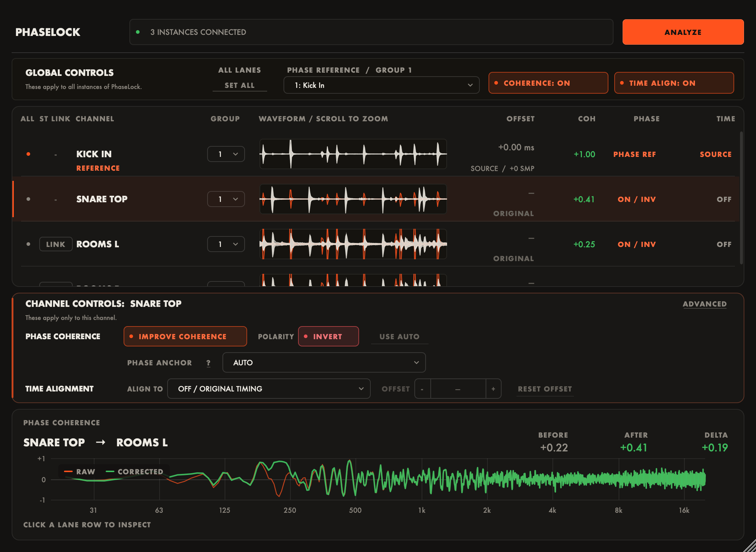Click the KICK IN channel name
The image size is (756, 552).
coord(94,154)
